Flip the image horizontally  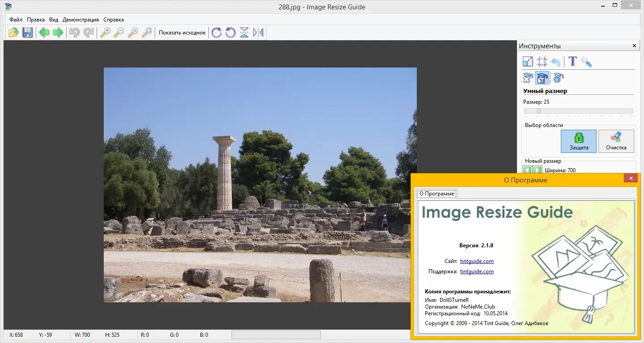258,33
